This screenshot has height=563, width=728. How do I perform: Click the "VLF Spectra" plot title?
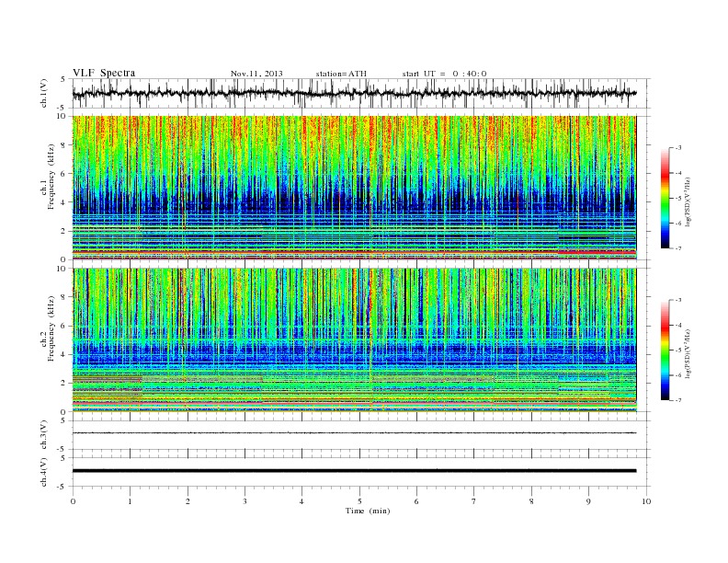tap(104, 73)
